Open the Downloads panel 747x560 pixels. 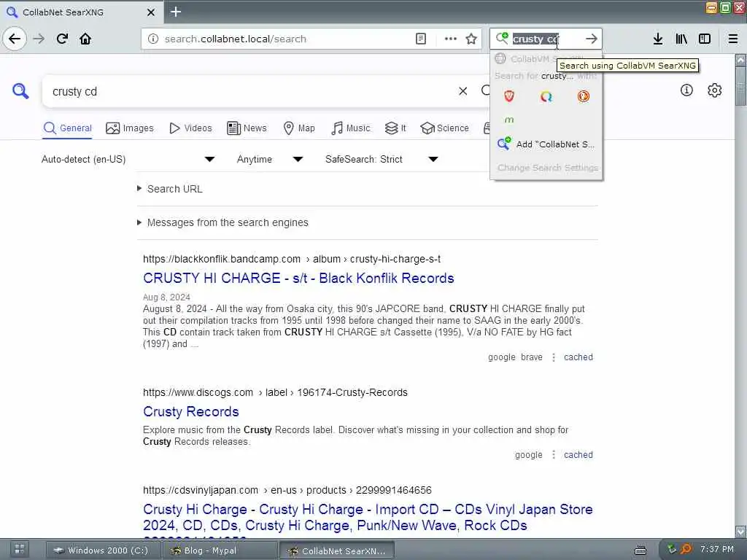[x=658, y=39]
